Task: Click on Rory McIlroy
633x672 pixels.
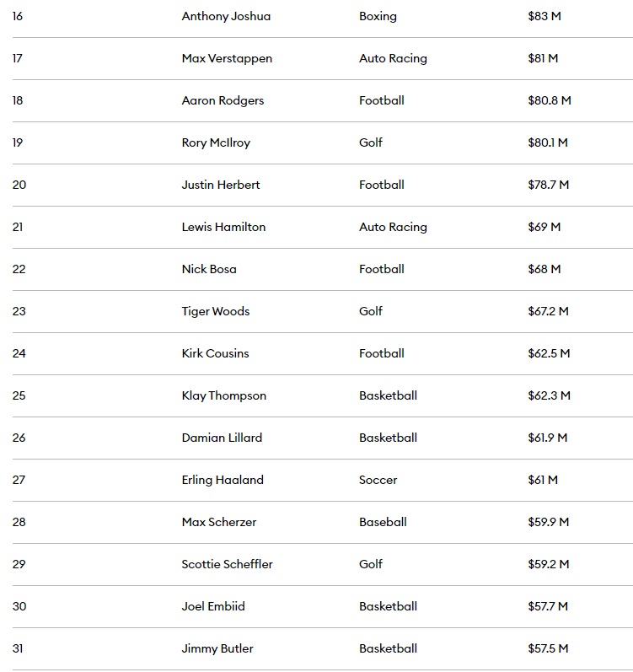Action: 216,142
